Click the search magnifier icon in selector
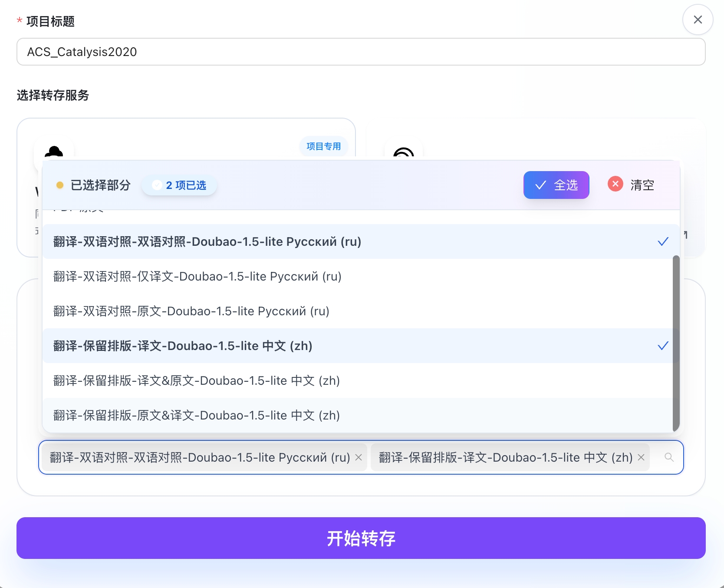Viewport: 724px width, 588px height. tap(669, 457)
